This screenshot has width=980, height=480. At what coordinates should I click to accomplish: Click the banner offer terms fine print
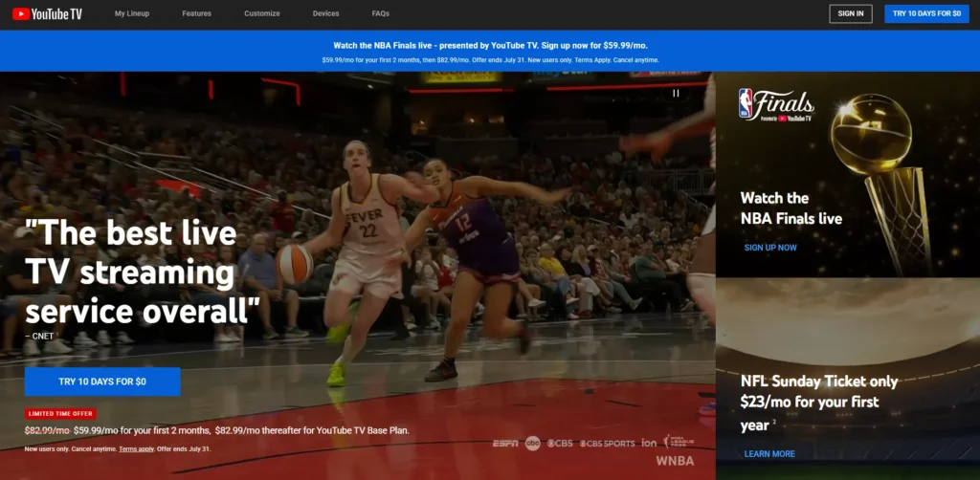pos(491,60)
